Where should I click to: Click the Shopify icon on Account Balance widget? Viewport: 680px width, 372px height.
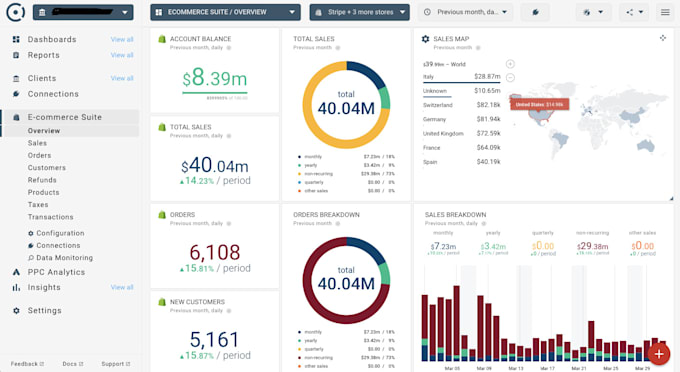click(x=162, y=39)
